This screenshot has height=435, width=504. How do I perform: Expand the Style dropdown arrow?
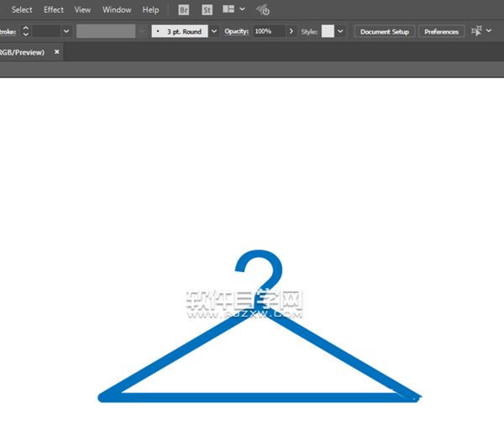340,31
